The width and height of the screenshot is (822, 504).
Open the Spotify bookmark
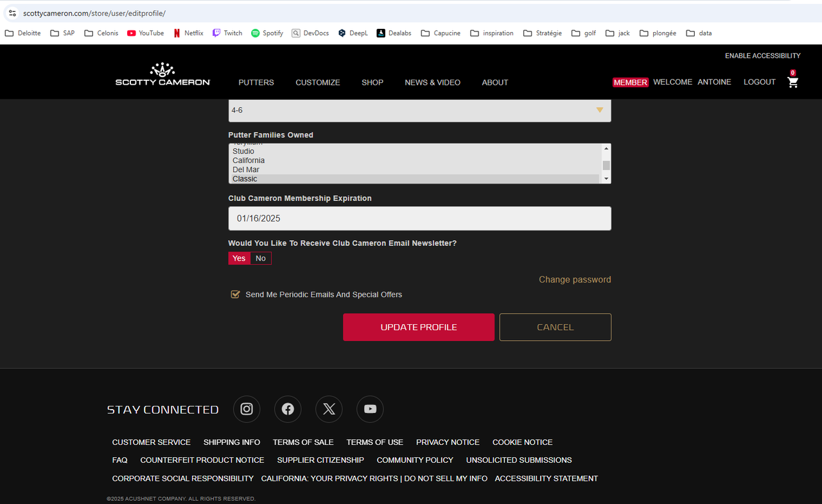(x=267, y=33)
